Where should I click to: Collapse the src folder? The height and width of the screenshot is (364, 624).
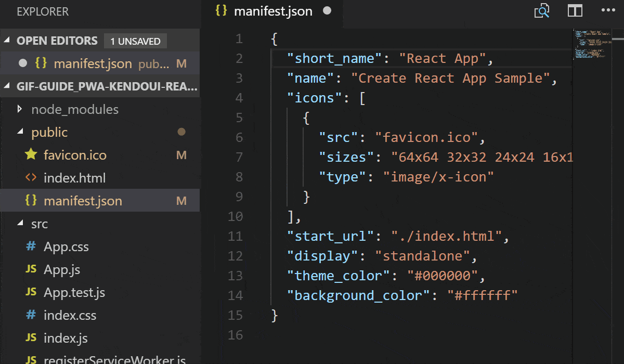coord(20,224)
